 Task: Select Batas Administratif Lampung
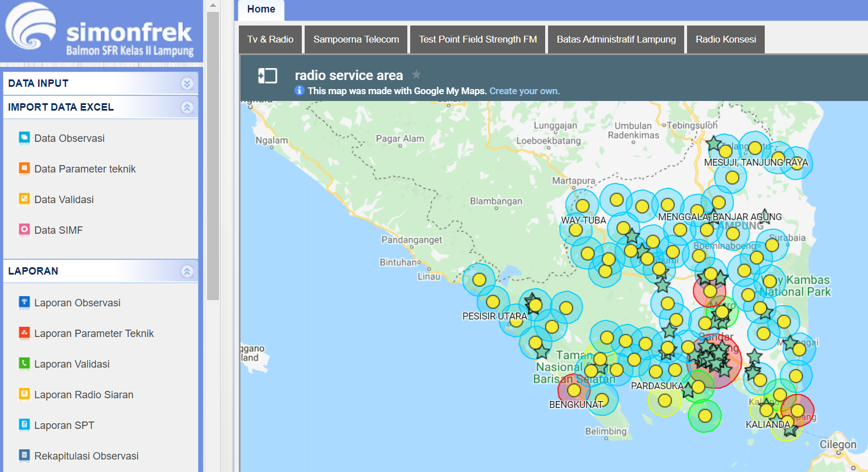pos(616,39)
